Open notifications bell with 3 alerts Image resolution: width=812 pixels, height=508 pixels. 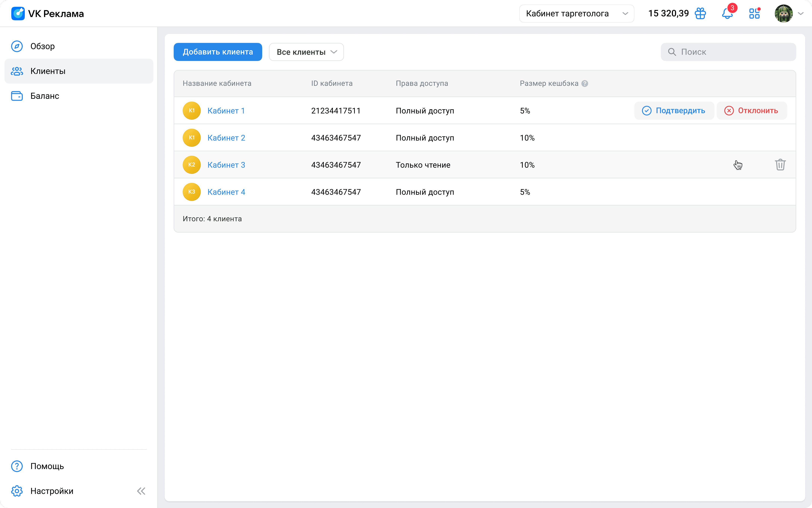(727, 13)
